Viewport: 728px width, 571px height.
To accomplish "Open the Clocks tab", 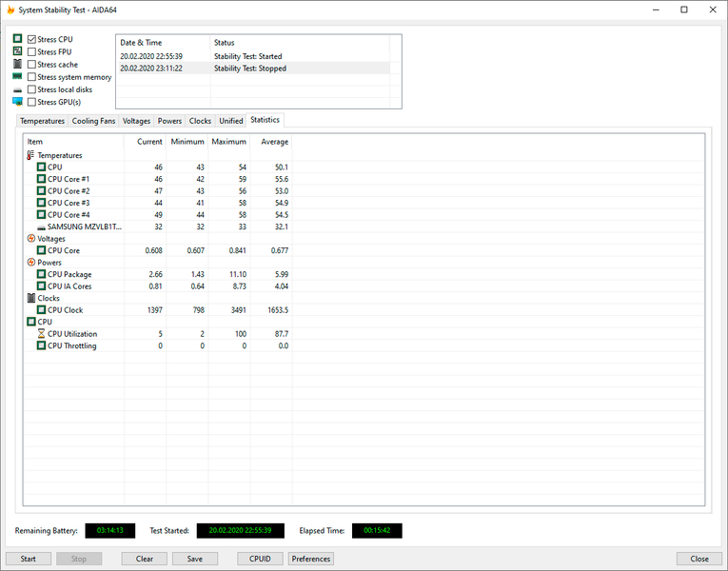I will pyautogui.click(x=200, y=121).
